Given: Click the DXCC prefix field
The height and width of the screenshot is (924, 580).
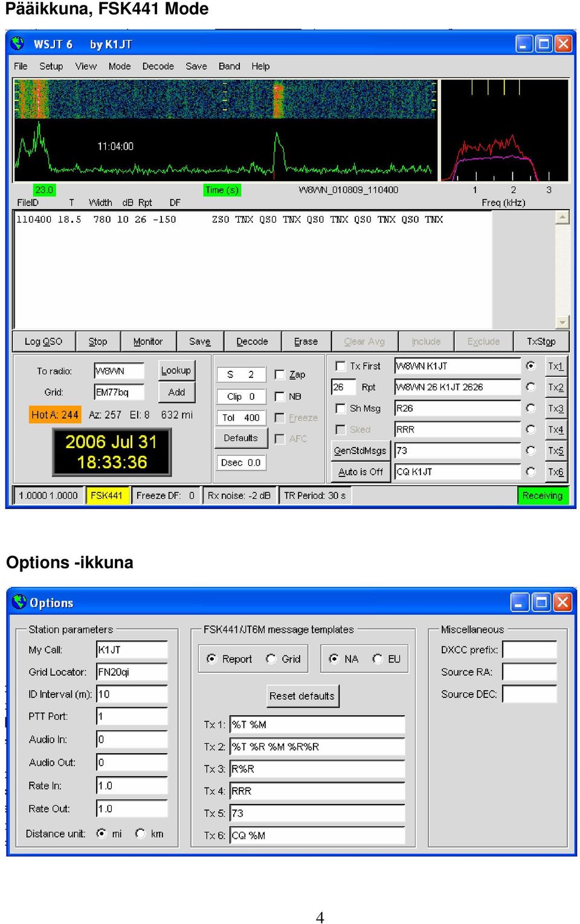Looking at the screenshot, I should 529,650.
